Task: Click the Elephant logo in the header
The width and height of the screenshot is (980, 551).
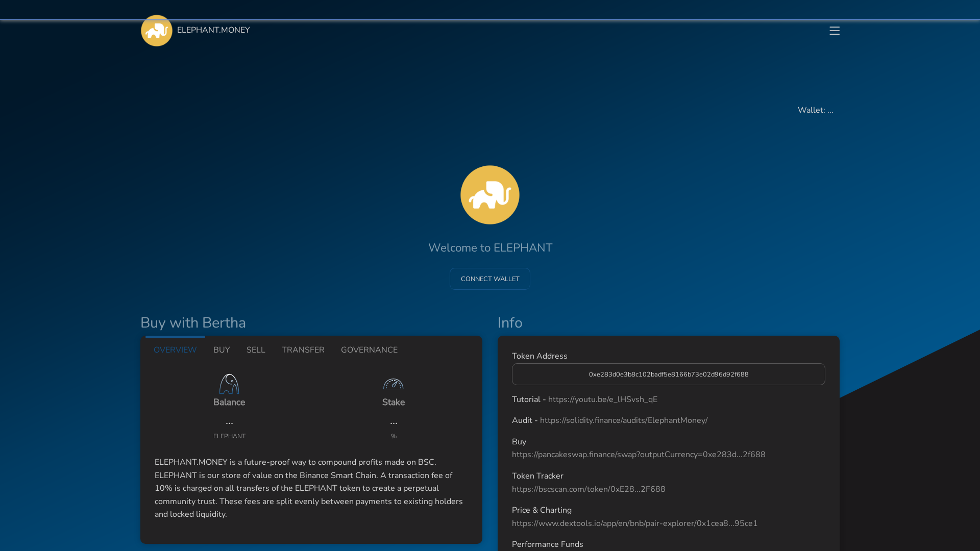Action: (157, 31)
